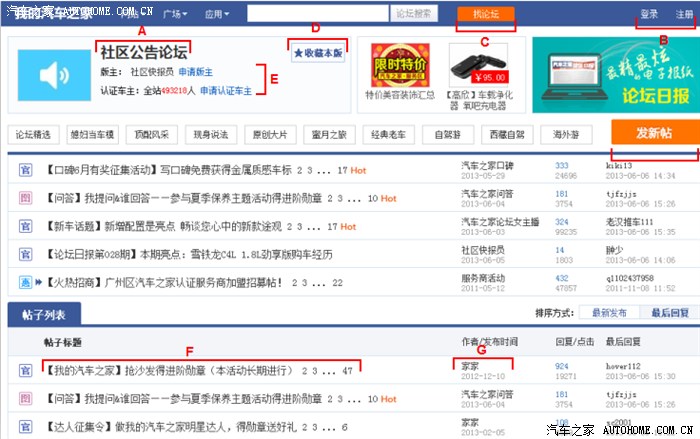This screenshot has height=439, width=700.
Task: Open author 汽车之家口碑 profile
Action: (x=487, y=165)
